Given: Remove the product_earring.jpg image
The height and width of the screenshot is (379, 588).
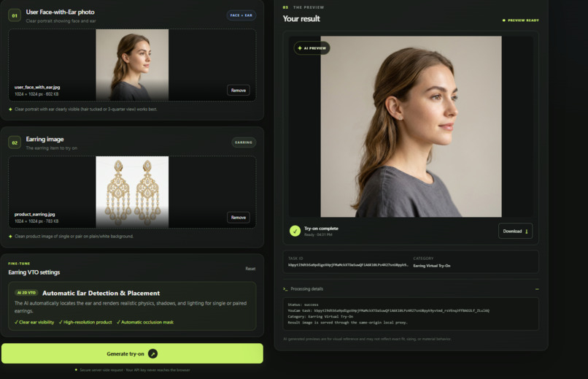Looking at the screenshot, I should tap(239, 218).
